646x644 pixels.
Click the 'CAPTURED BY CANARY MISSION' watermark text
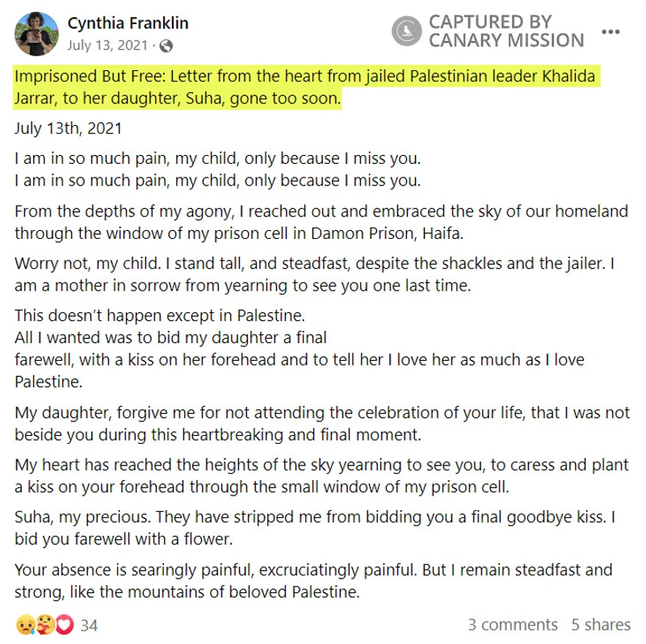506,31
